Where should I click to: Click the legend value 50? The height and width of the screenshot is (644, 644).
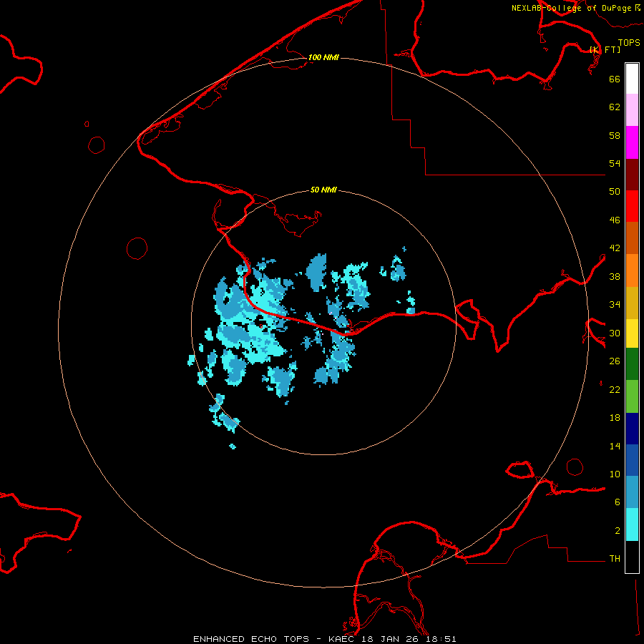point(615,192)
